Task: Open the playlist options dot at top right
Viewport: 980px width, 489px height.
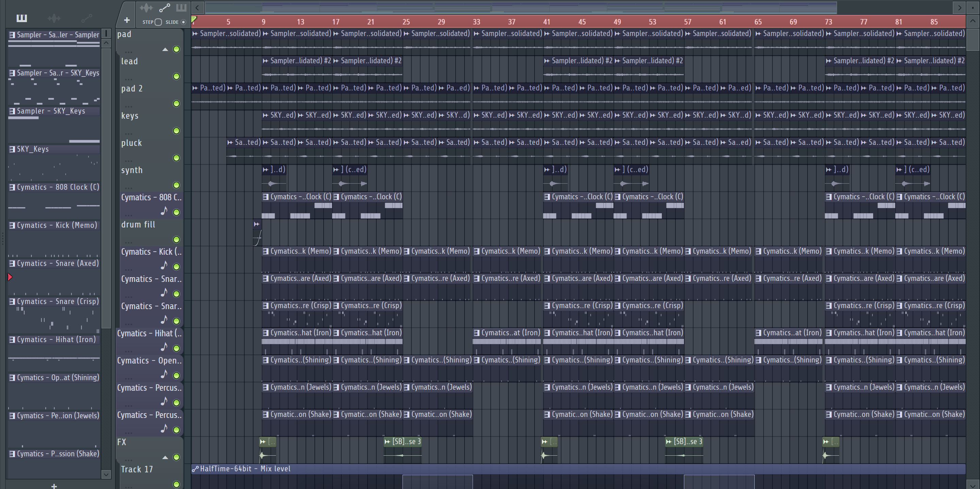Action: coord(973,7)
